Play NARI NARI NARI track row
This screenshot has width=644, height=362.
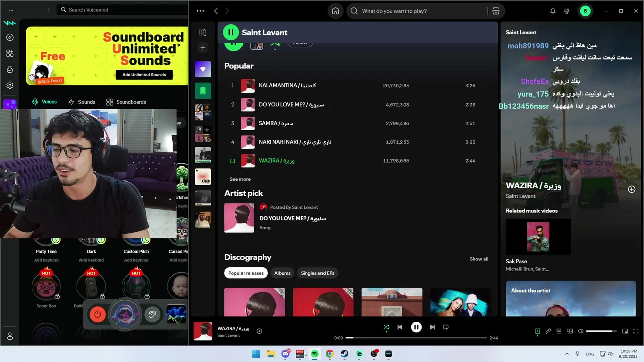357,142
